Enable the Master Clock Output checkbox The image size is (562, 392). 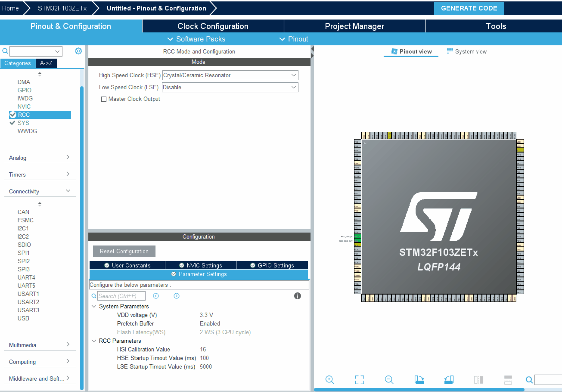[x=104, y=99]
